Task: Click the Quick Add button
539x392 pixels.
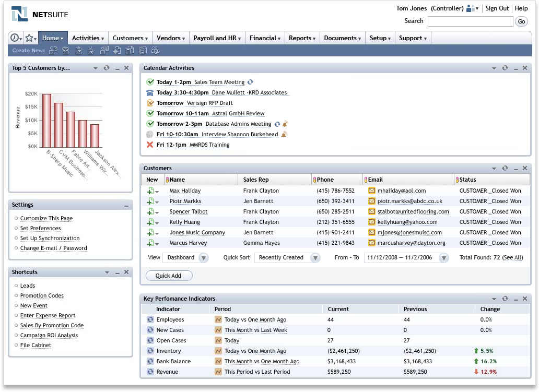Action: pos(169,276)
